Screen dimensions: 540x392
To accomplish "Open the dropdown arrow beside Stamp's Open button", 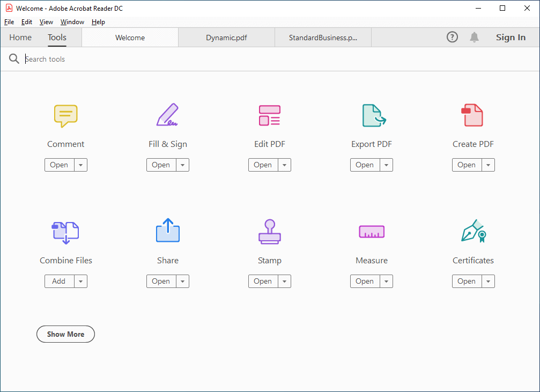I will [x=284, y=281].
